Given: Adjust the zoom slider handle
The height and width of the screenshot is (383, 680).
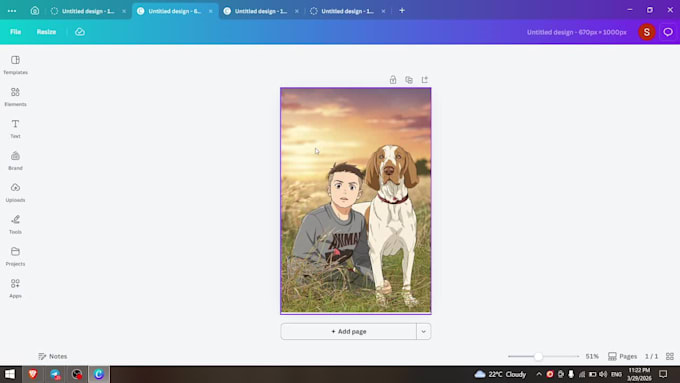Looking at the screenshot, I should (538, 356).
